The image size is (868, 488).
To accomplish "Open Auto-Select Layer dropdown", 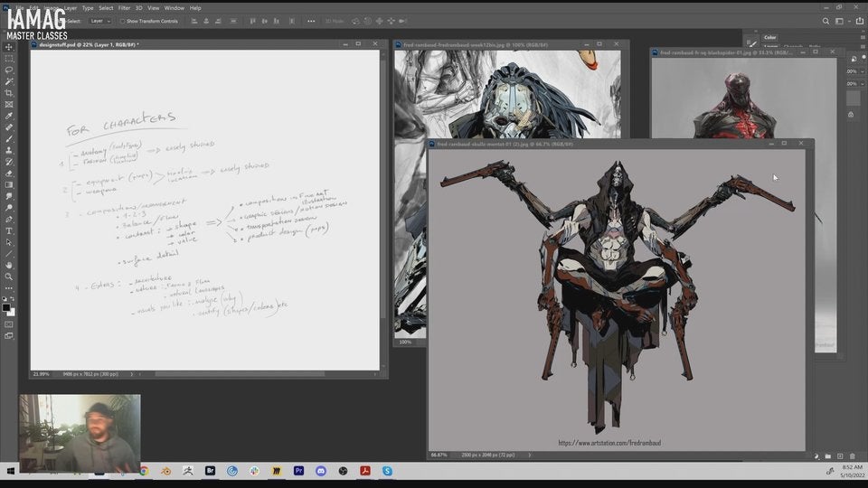I will click(x=100, y=21).
